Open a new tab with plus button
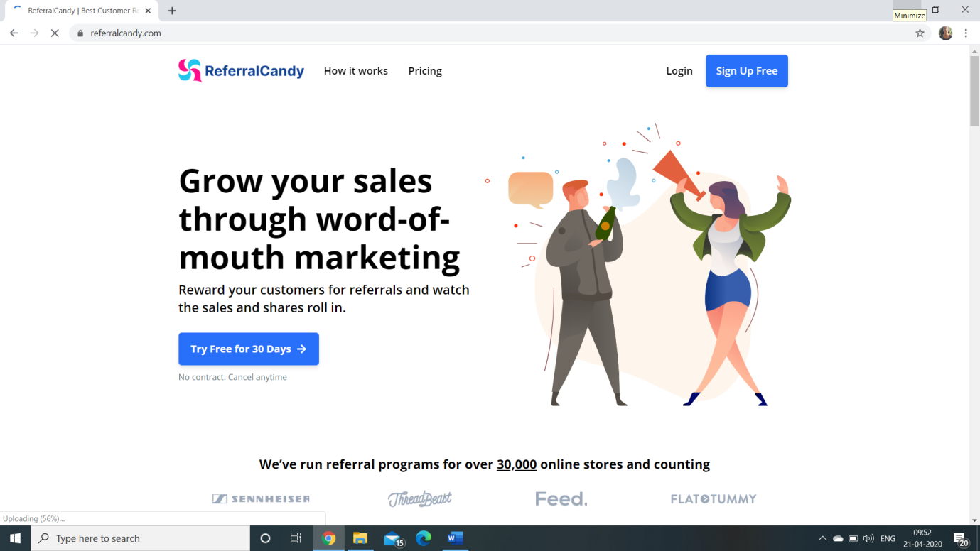Image resolution: width=980 pixels, height=551 pixels. tap(172, 11)
